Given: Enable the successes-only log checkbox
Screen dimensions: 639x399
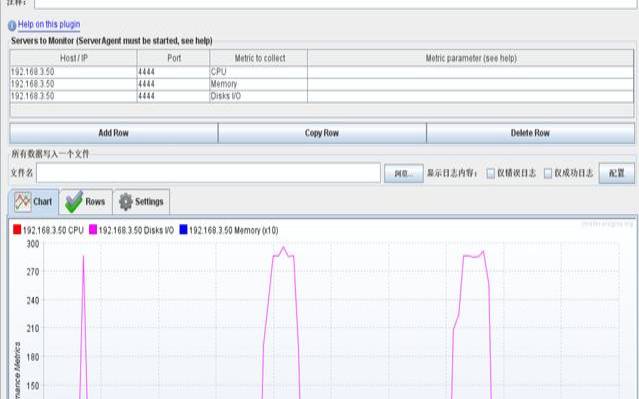Looking at the screenshot, I should point(548,174).
